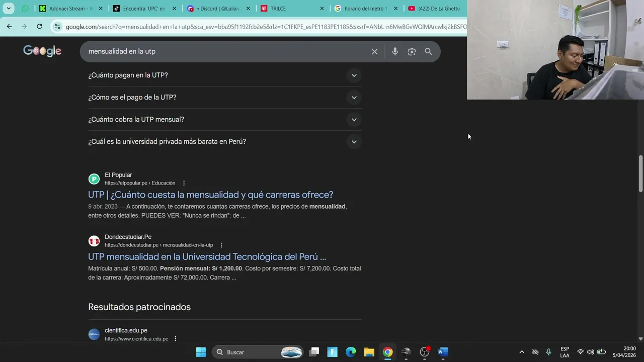Viewport: 644px width, 362px height.
Task: Open OBS Studio from the taskbar
Action: (x=425, y=352)
